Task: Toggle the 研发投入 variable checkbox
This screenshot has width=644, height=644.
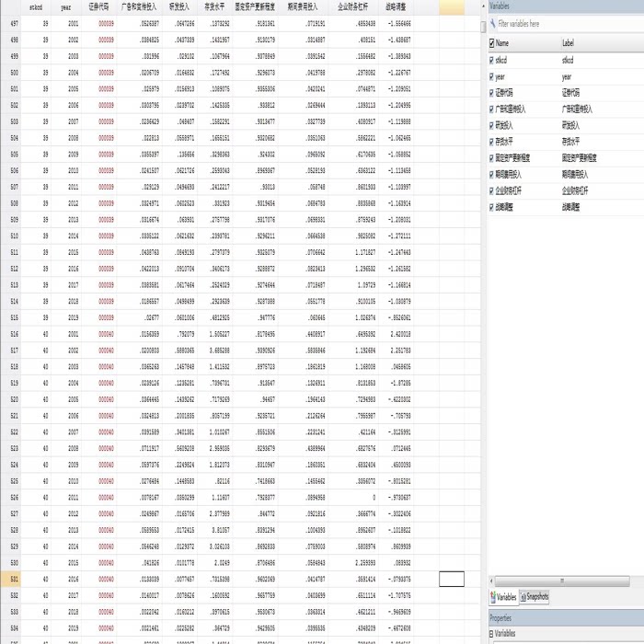Action: 491,126
